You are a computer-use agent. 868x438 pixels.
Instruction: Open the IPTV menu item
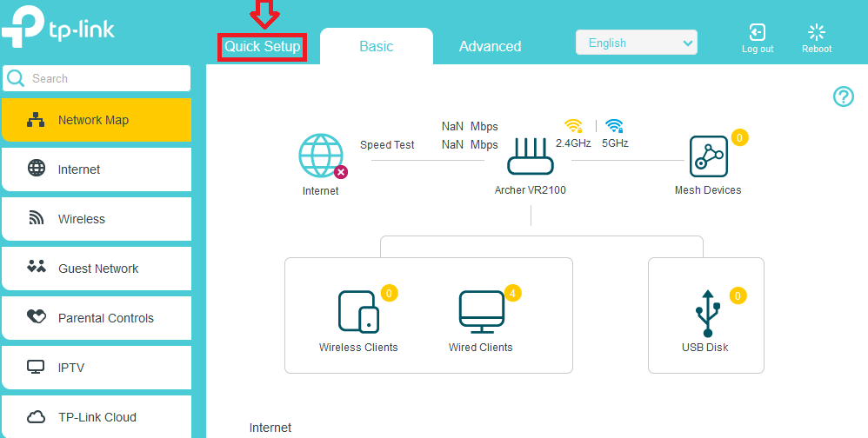click(97, 368)
